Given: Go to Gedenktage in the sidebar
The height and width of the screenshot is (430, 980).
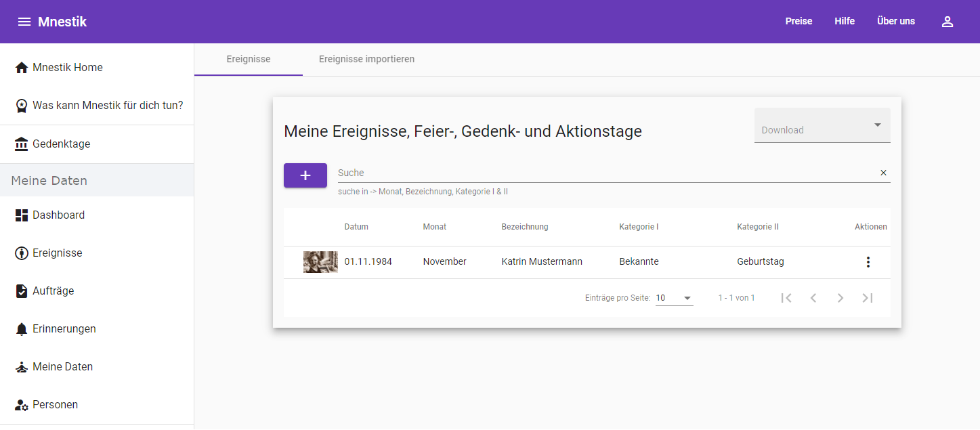Looking at the screenshot, I should pyautogui.click(x=61, y=144).
